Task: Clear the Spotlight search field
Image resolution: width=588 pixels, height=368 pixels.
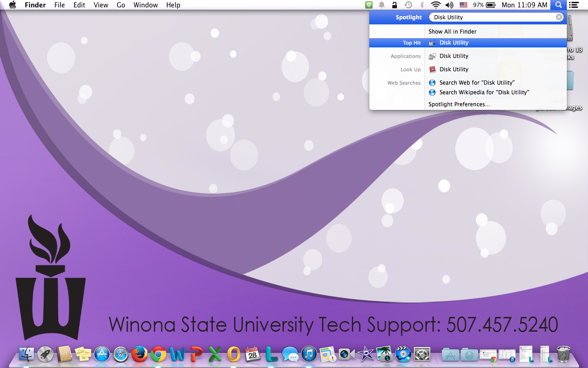Action: tap(559, 17)
